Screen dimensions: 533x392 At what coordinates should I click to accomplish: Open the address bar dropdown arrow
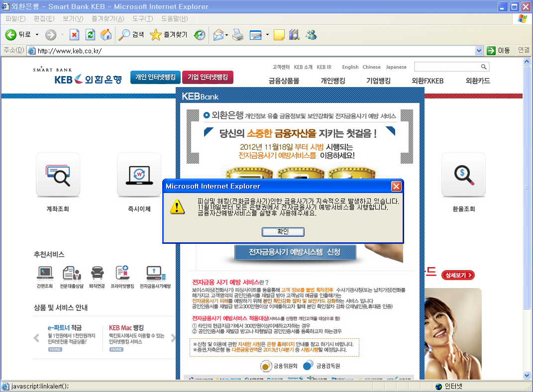click(x=479, y=51)
